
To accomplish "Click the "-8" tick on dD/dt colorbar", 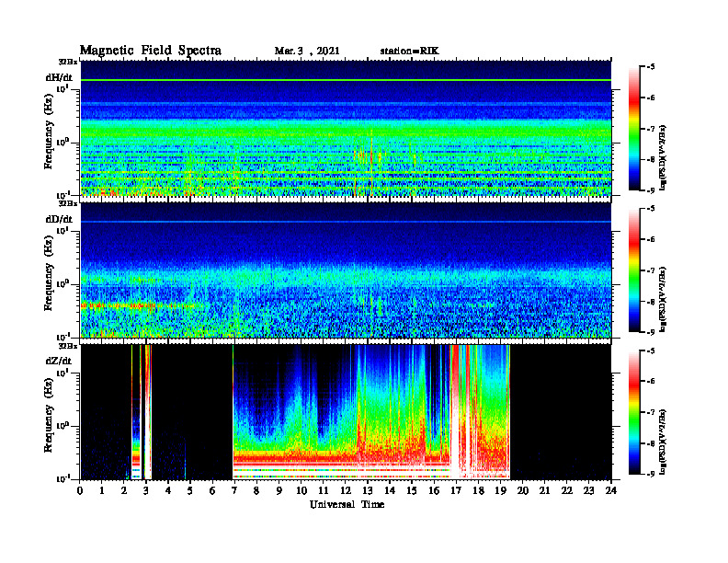I will click(649, 302).
